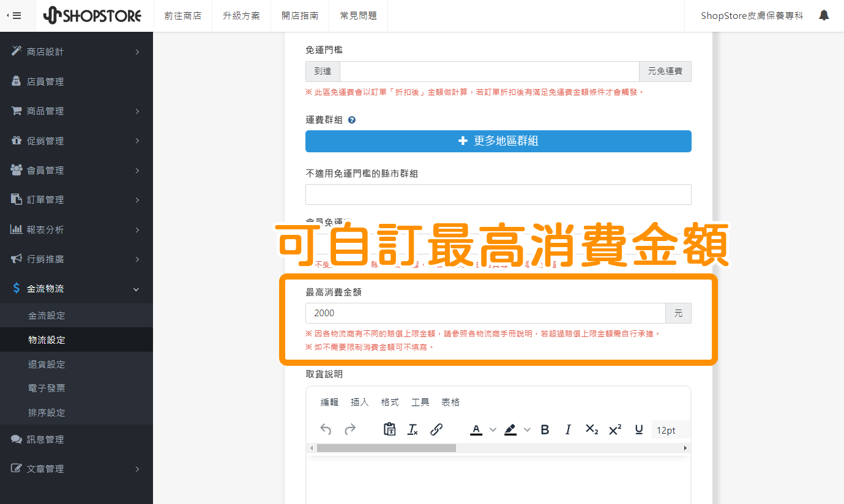Toggle underline formatting

(639, 429)
